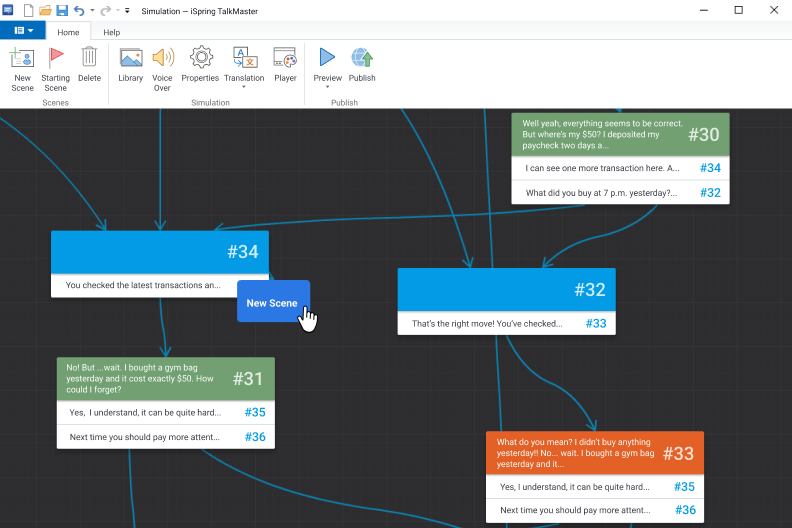
Task: Select the green header of scene #30
Action: click(620, 134)
